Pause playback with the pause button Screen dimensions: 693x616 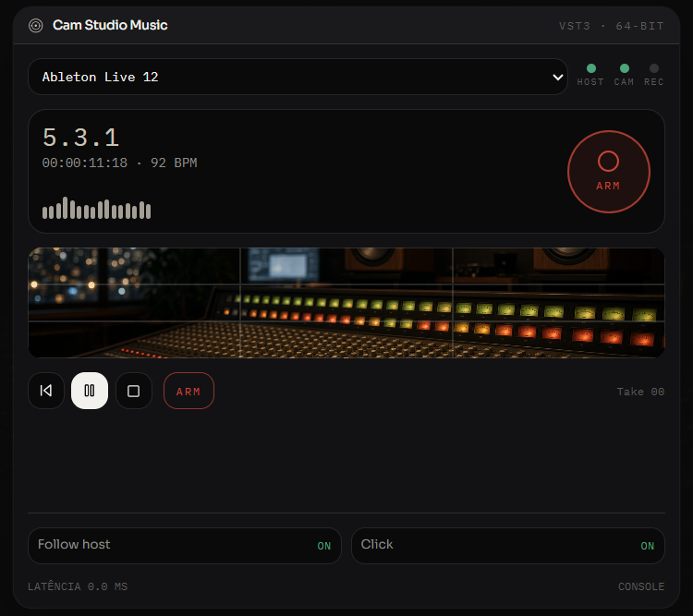point(90,391)
